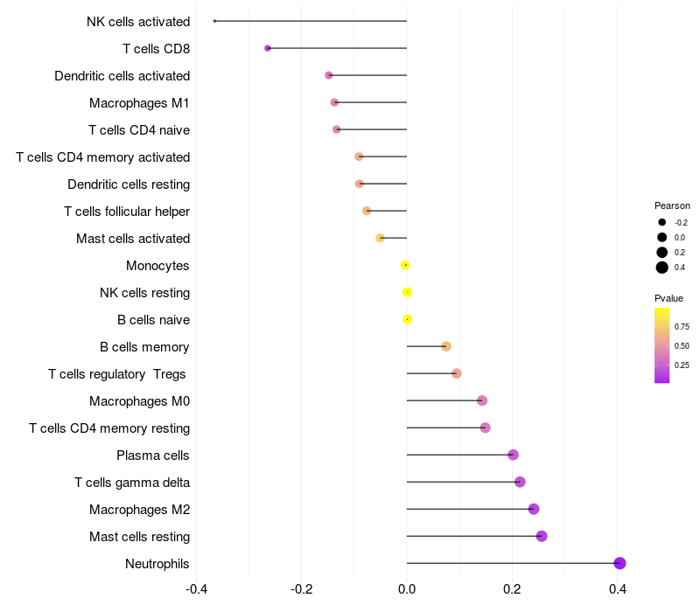Image resolution: width=700 pixels, height=612 pixels.
Task: Click the T cells follicular helper label
Action: [x=127, y=212]
